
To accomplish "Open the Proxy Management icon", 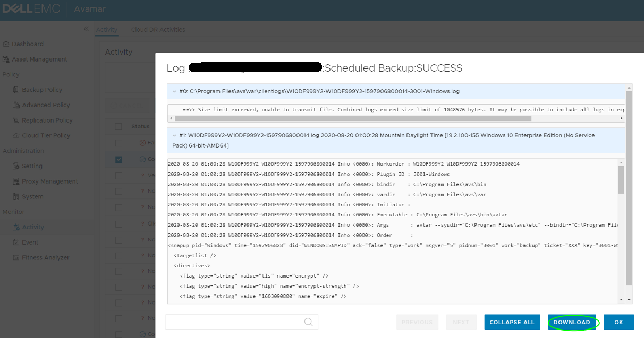I will click(16, 181).
